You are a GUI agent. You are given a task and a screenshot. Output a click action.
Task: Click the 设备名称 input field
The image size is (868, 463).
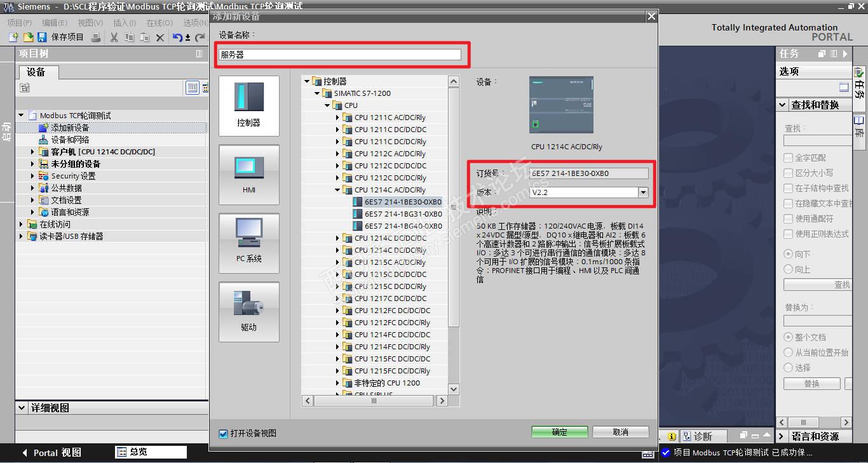point(340,55)
